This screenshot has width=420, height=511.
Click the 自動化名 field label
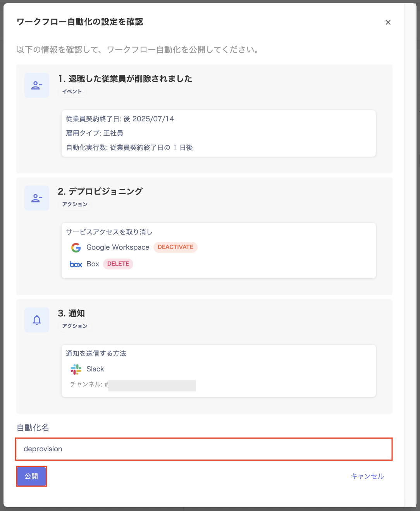33,428
